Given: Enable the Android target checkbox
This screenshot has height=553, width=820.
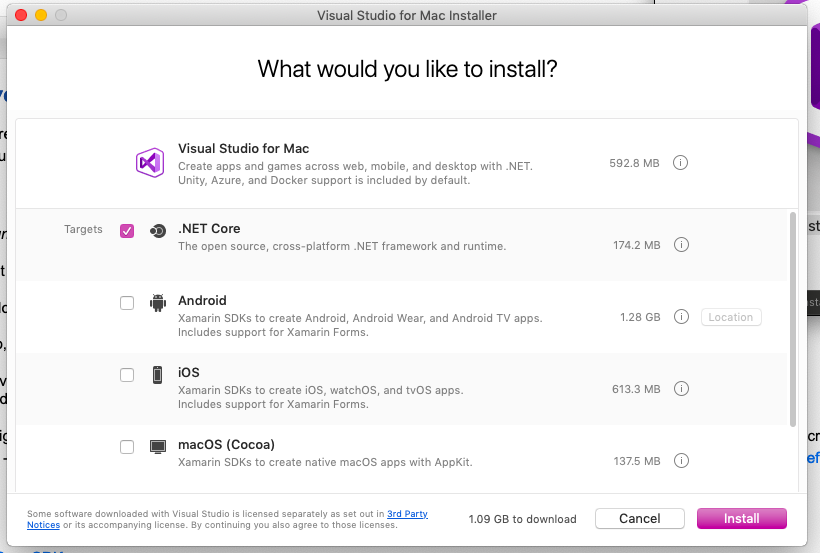Looking at the screenshot, I should pos(127,303).
